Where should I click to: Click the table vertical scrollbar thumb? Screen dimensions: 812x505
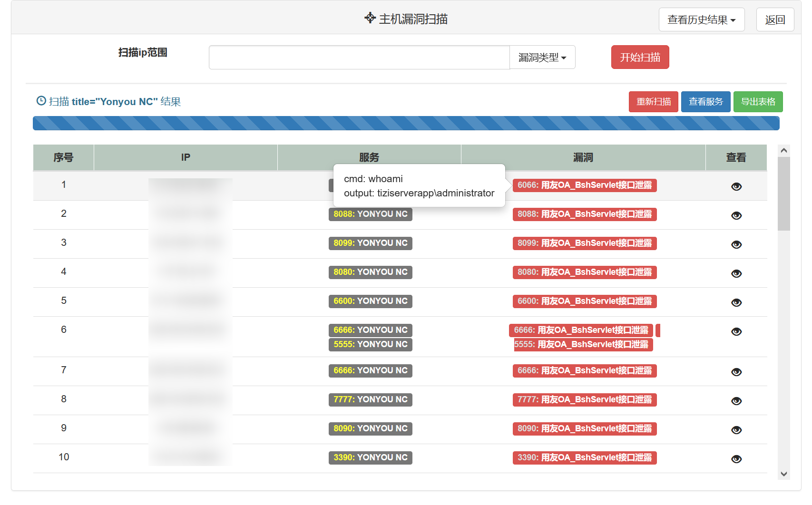click(784, 194)
